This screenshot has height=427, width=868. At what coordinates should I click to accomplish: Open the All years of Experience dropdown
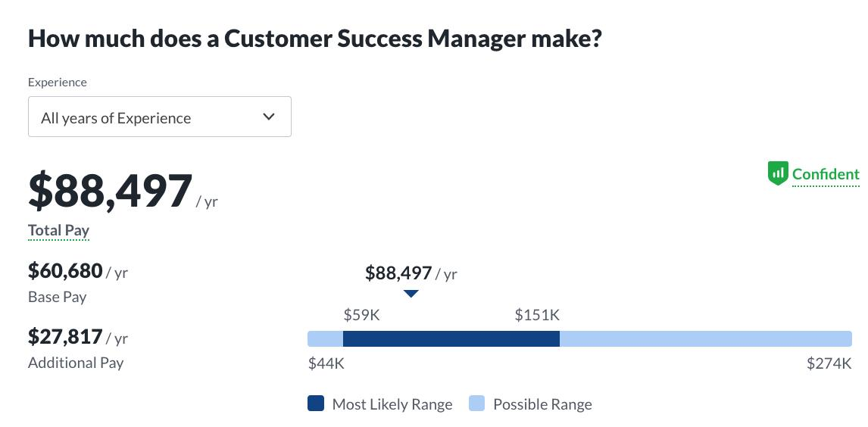click(159, 117)
